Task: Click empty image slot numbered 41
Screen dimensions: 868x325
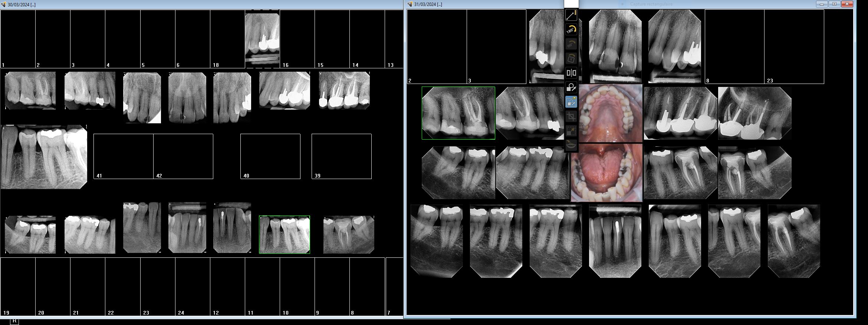Action: click(x=124, y=156)
